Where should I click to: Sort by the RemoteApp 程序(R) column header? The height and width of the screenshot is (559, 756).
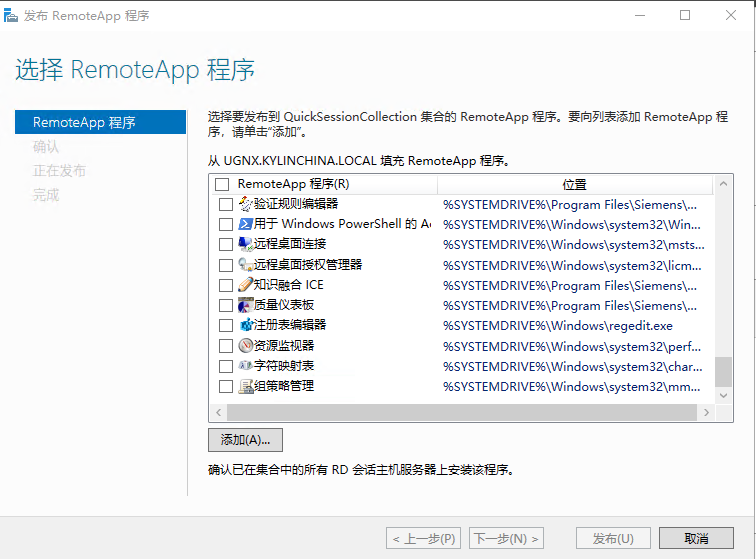pos(293,184)
